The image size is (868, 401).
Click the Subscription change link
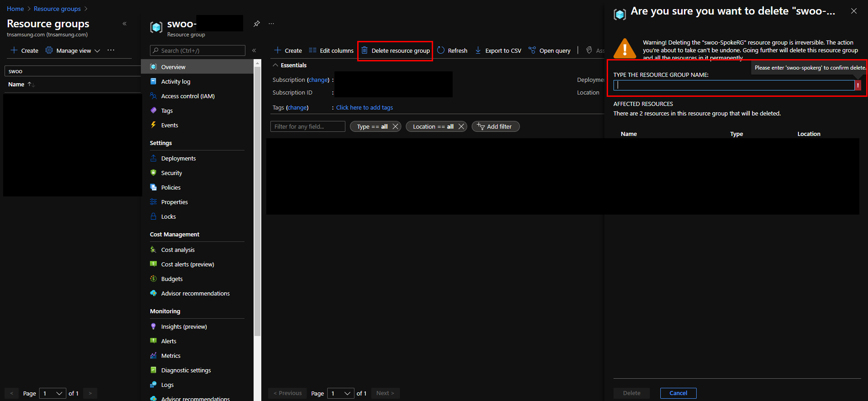tap(319, 80)
